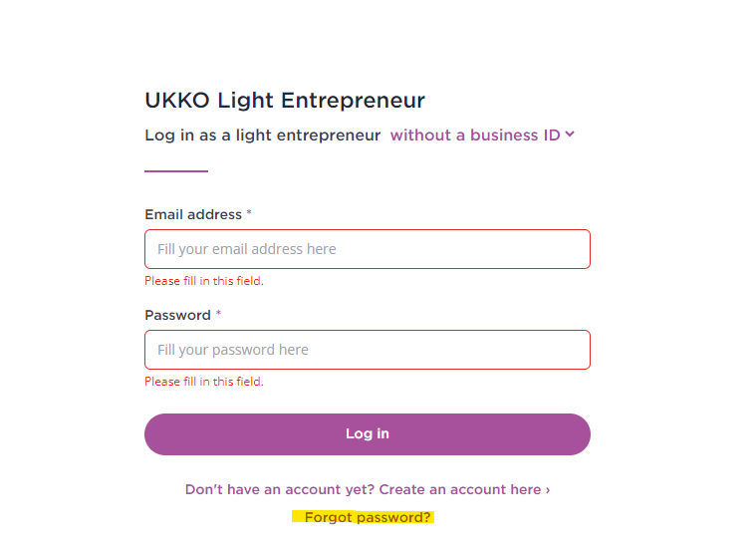Click the Email address field label
Viewport: 756px width, 548px height.
[193, 214]
